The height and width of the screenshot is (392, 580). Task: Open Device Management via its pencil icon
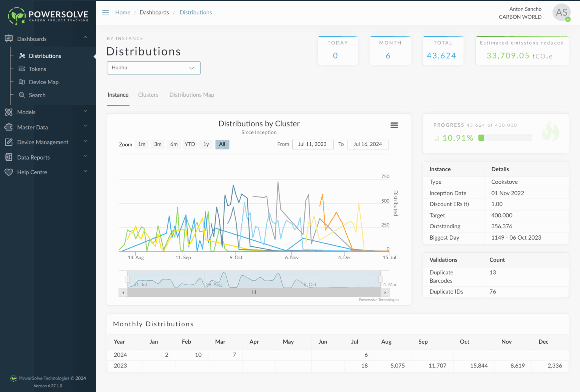coord(8,142)
